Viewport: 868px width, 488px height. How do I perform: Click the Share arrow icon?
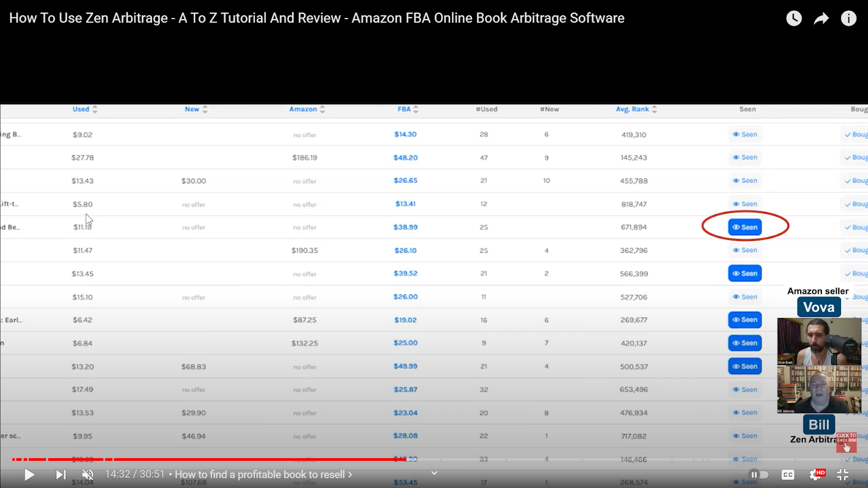click(821, 18)
